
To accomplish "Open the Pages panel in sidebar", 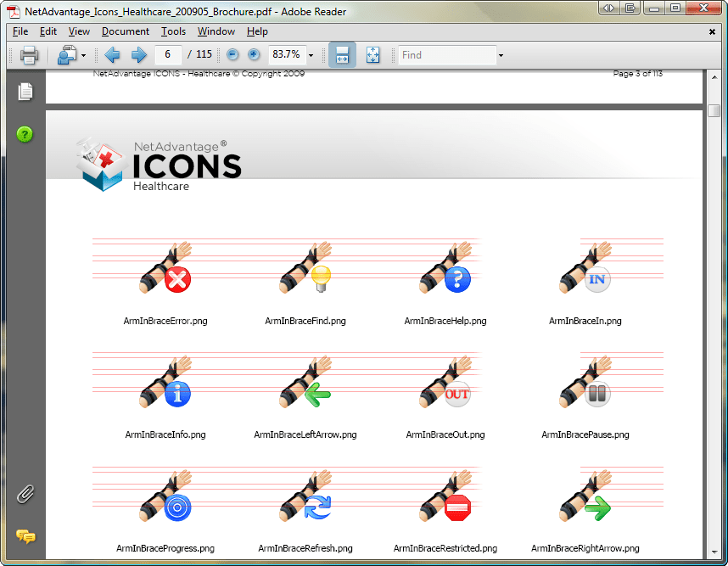I will click(x=25, y=92).
